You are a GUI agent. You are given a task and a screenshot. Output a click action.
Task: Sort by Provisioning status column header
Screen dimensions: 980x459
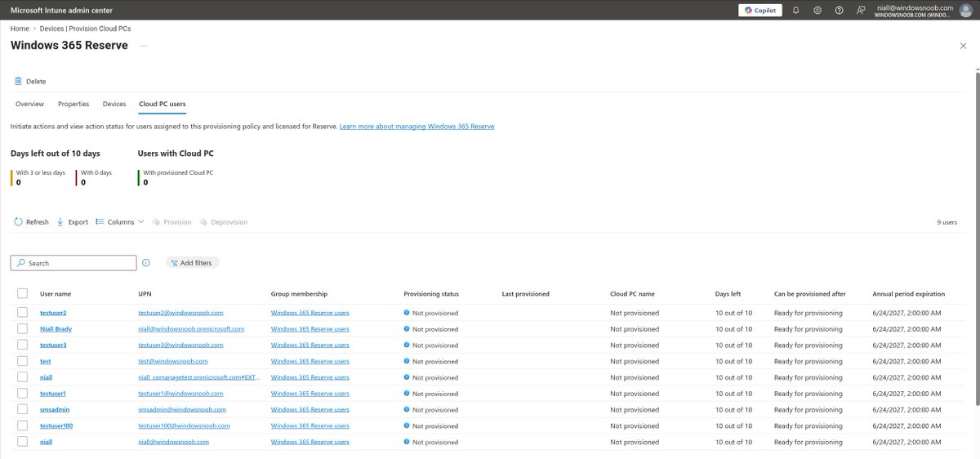pyautogui.click(x=431, y=294)
